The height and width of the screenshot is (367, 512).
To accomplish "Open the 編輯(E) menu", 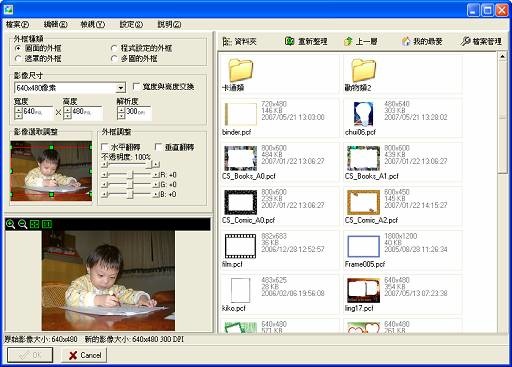I will coord(55,24).
